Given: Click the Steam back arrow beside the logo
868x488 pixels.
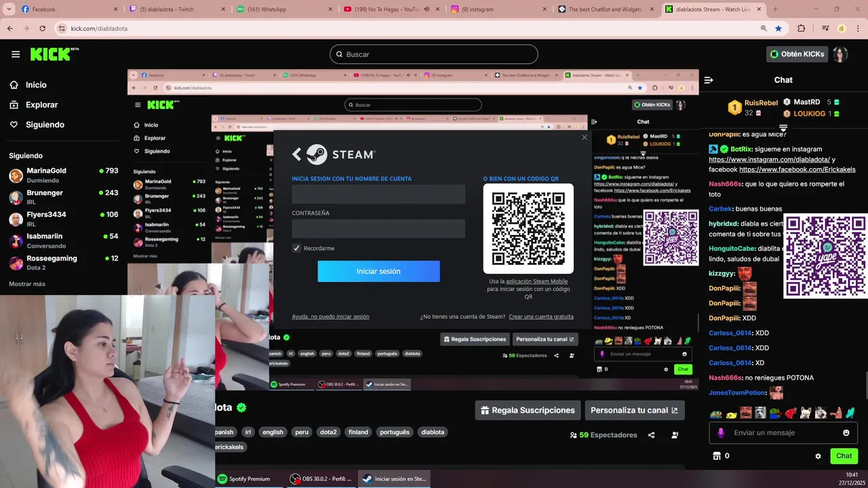Looking at the screenshot, I should pos(296,155).
